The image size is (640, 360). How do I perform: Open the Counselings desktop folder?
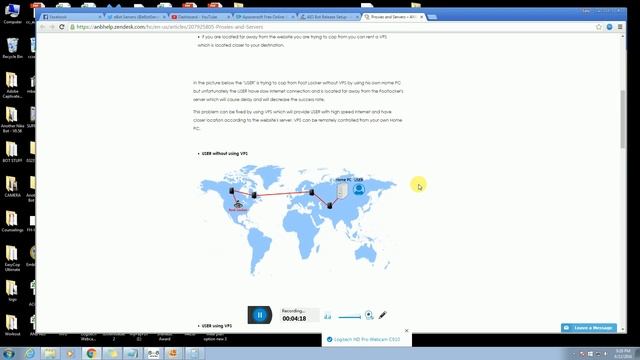12,222
